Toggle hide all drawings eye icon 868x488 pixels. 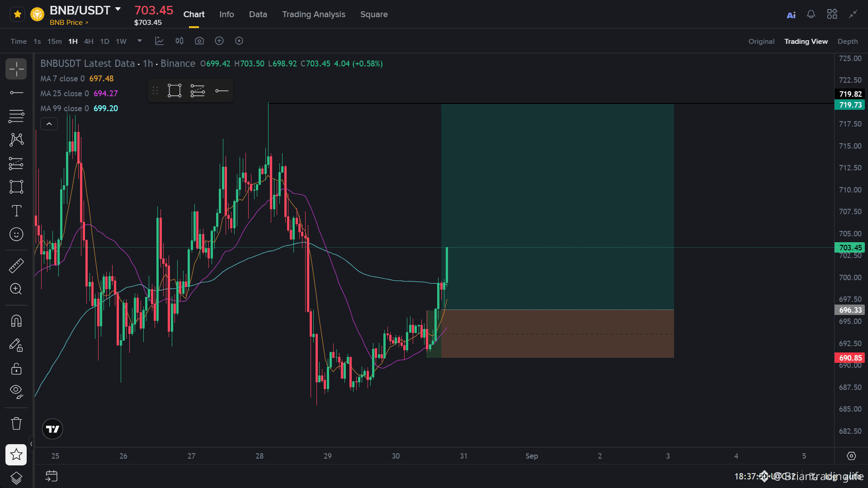pos(16,392)
